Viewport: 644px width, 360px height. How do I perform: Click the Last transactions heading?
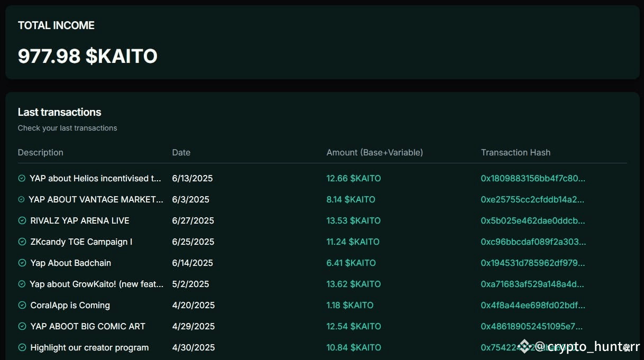pyautogui.click(x=60, y=112)
